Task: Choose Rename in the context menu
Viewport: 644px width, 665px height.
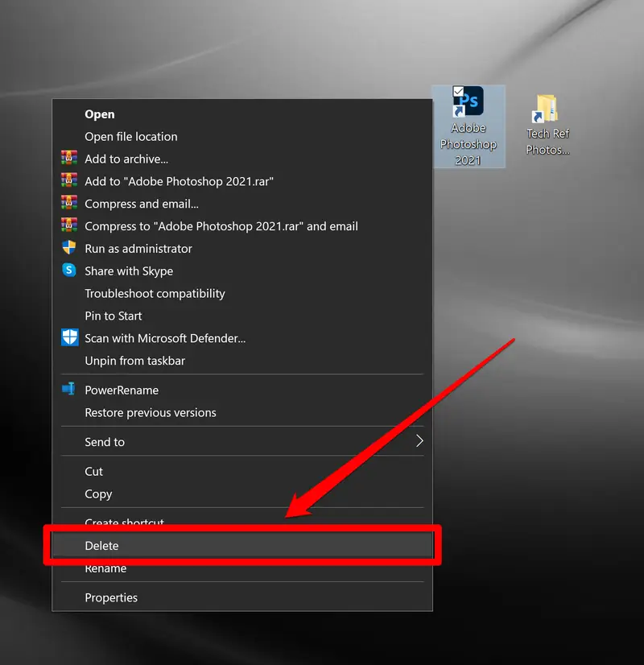Action: 105,569
